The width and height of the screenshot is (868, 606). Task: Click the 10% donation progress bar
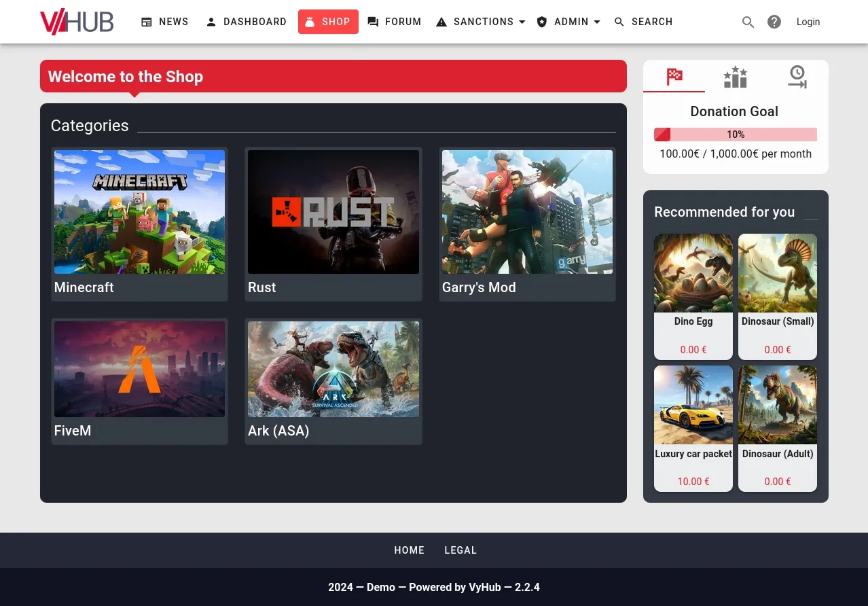click(x=736, y=134)
